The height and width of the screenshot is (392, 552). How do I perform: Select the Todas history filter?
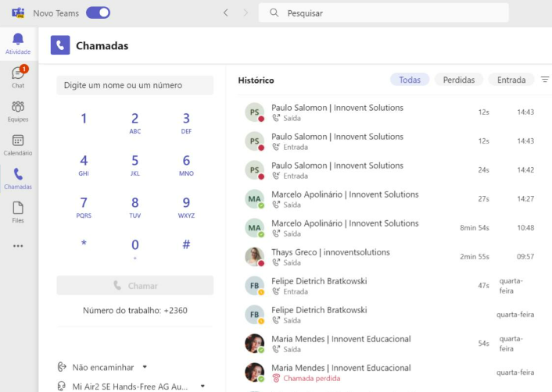click(x=410, y=80)
